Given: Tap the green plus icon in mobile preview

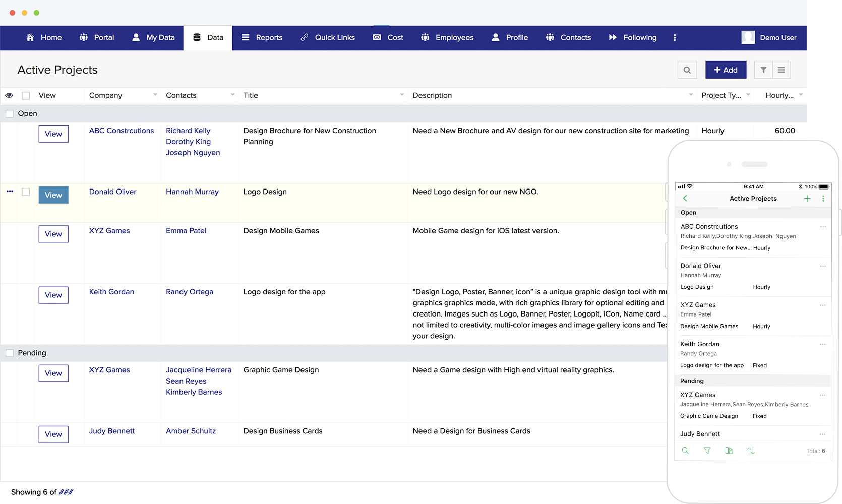Looking at the screenshot, I should (x=807, y=199).
